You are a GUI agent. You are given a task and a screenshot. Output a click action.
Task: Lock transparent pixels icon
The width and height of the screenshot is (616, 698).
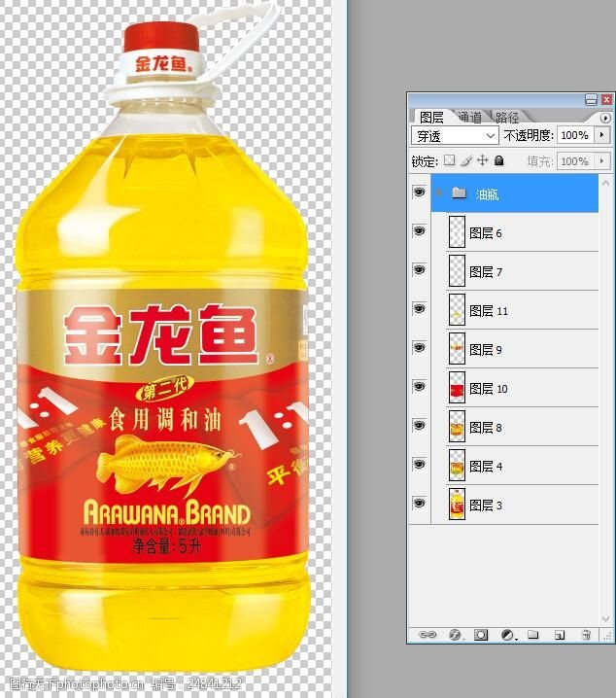[450, 160]
